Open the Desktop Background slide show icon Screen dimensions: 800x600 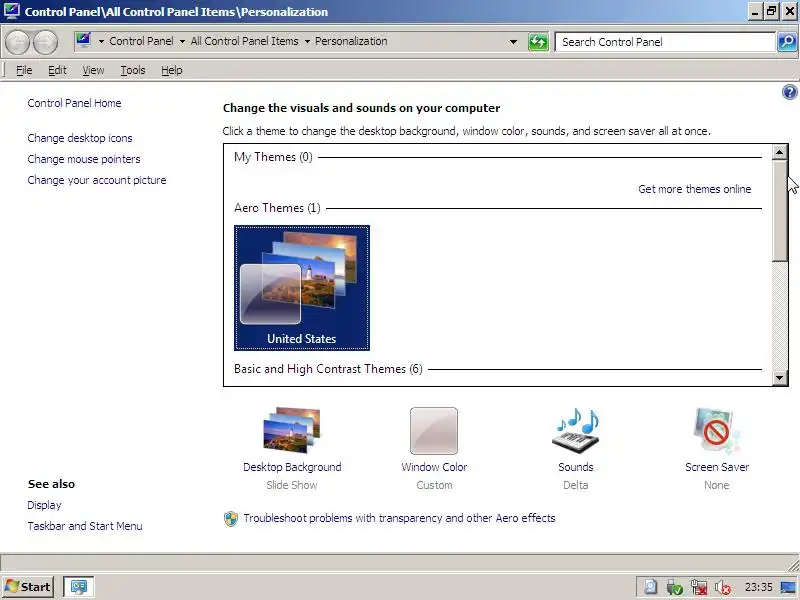click(292, 430)
